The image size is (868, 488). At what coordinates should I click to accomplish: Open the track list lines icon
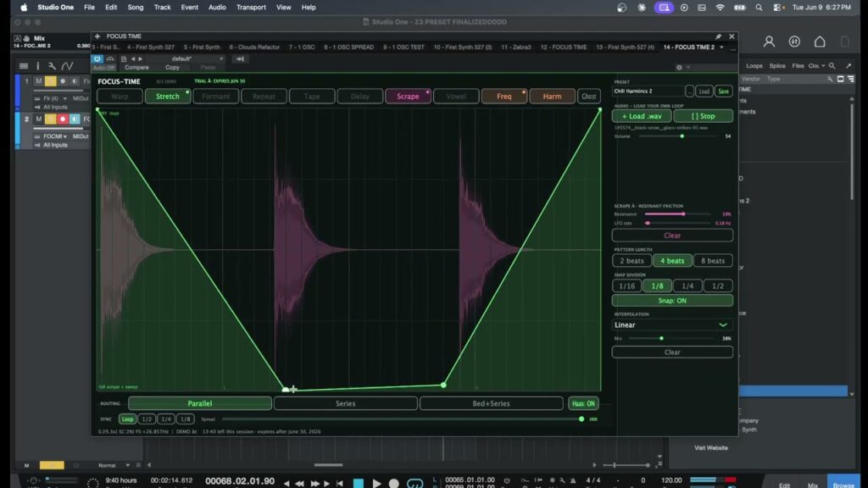24,66
